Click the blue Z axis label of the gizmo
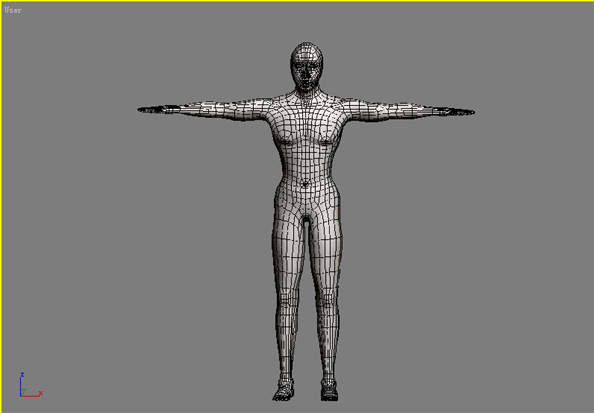Image resolution: width=594 pixels, height=413 pixels. coord(22,375)
